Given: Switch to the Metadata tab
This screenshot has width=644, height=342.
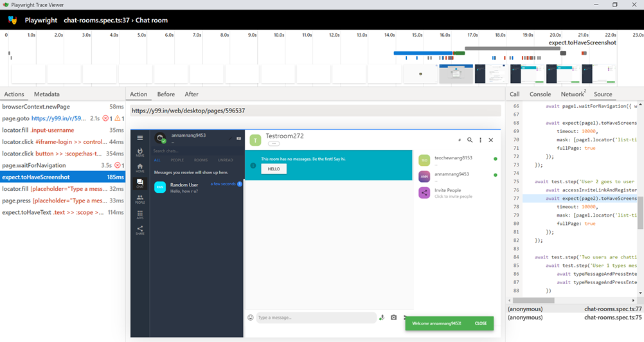Looking at the screenshot, I should [46, 94].
